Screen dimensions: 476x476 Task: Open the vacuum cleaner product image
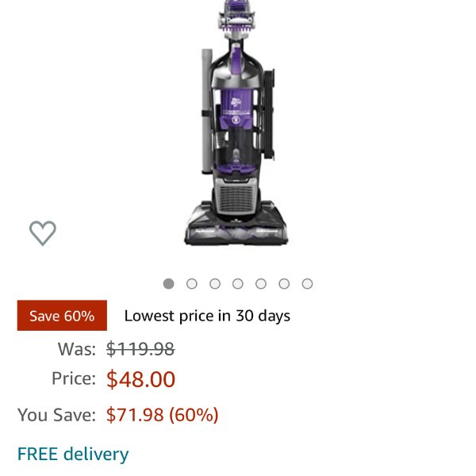tap(236, 122)
